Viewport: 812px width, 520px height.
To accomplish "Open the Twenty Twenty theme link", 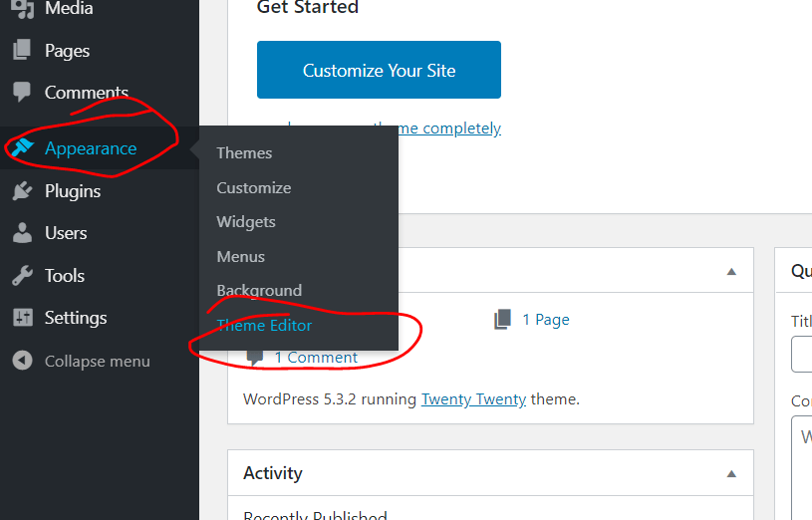I will click(473, 399).
